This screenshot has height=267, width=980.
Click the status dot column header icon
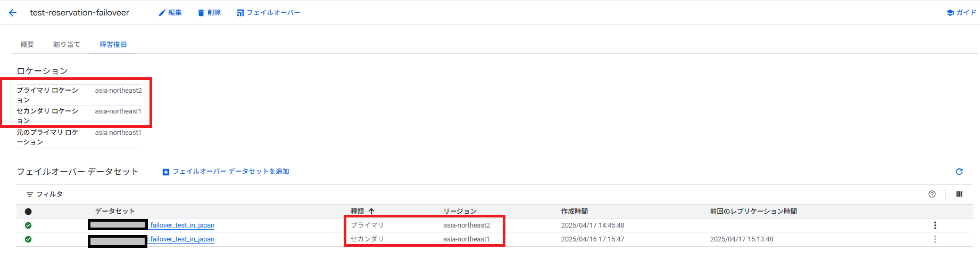coord(28,212)
